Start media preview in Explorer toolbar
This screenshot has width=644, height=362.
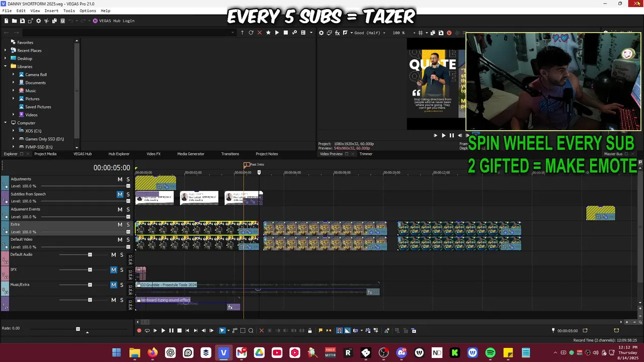pos(277,33)
